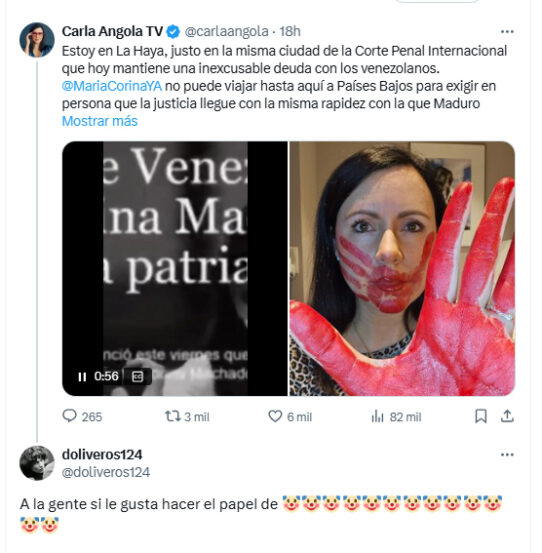Screen dimensions: 542x553
Task: Open more options on Carla Angola's tweet
Action: 507,32
